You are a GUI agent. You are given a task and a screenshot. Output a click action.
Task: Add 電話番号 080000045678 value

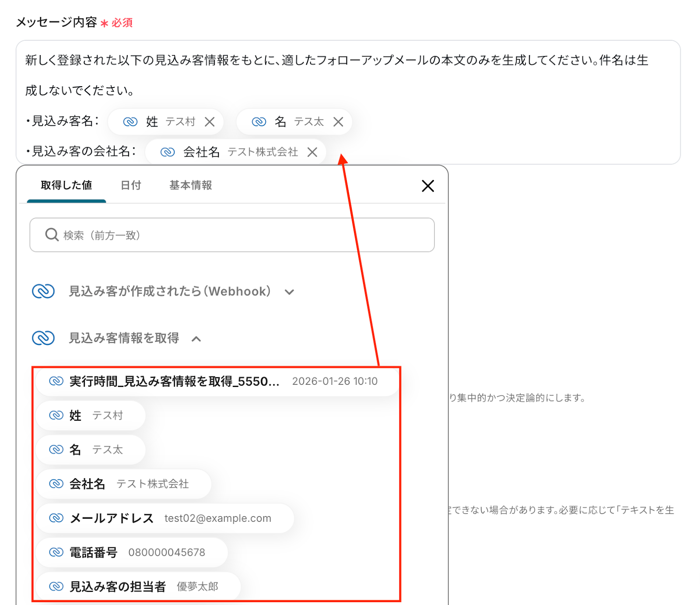(131, 552)
